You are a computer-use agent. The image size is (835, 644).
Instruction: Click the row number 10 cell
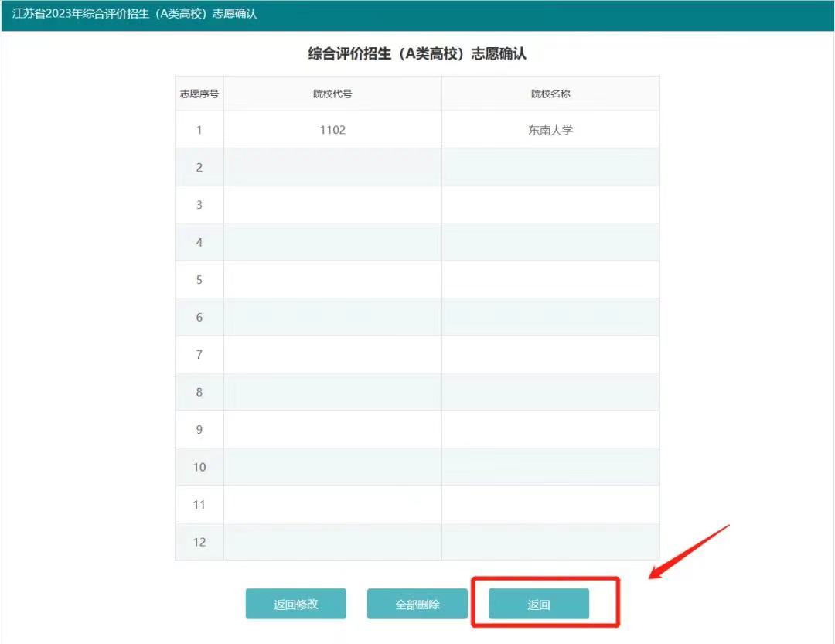point(199,467)
